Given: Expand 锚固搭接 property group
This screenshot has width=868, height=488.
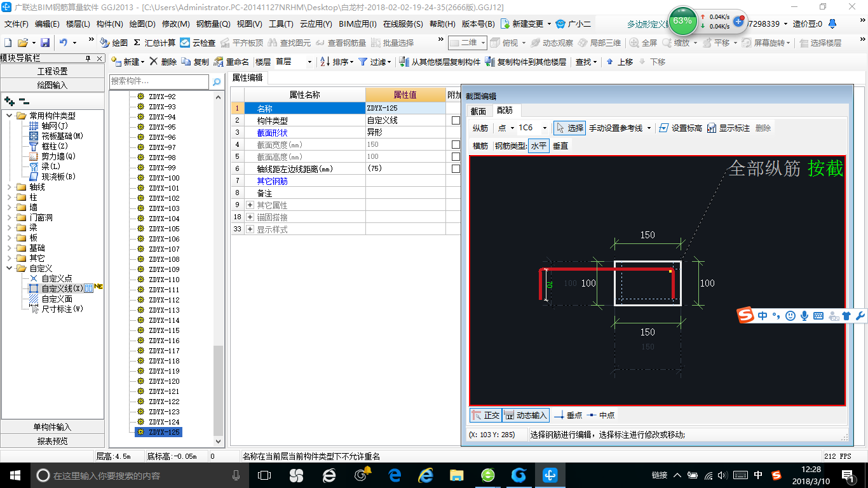Looking at the screenshot, I should 250,217.
